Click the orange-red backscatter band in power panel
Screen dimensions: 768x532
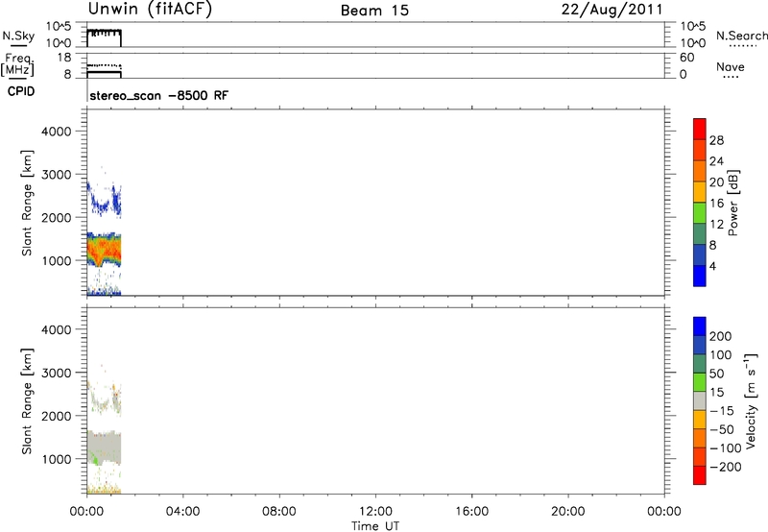104,250
